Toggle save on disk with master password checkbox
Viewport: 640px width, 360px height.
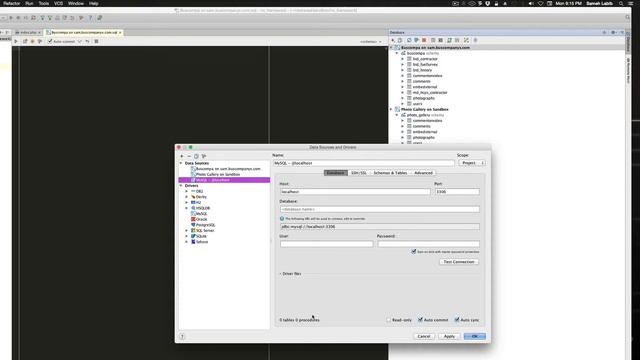pos(413,251)
